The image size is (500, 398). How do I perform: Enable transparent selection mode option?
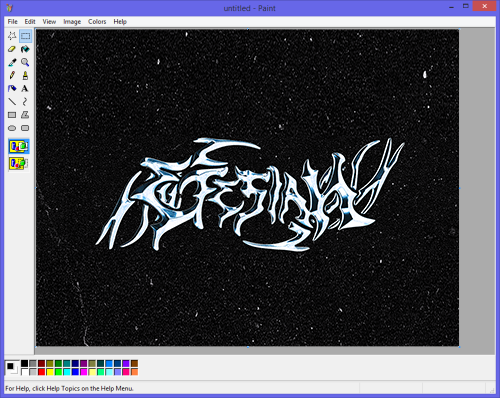(19, 163)
